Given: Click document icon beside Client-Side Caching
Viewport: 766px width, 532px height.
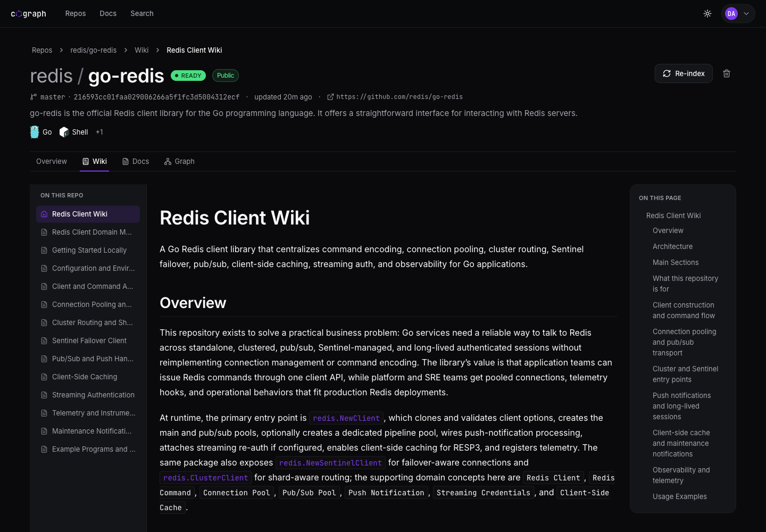Looking at the screenshot, I should point(44,377).
